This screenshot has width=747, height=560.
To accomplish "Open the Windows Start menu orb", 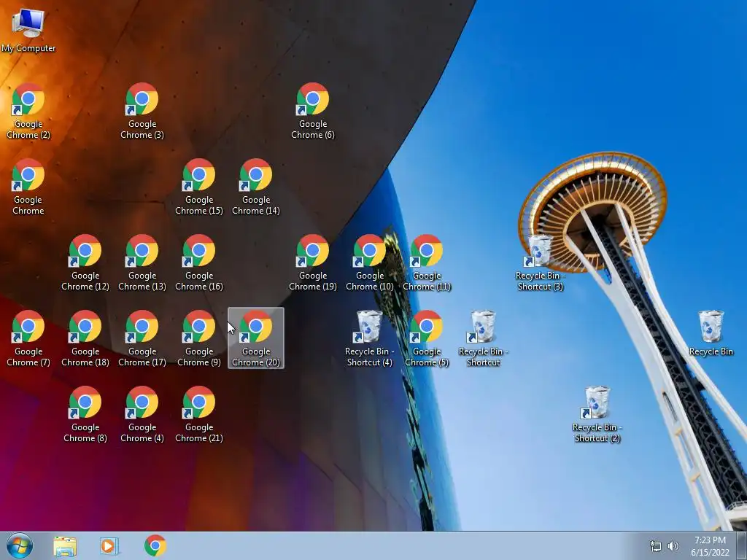I will pyautogui.click(x=20, y=545).
